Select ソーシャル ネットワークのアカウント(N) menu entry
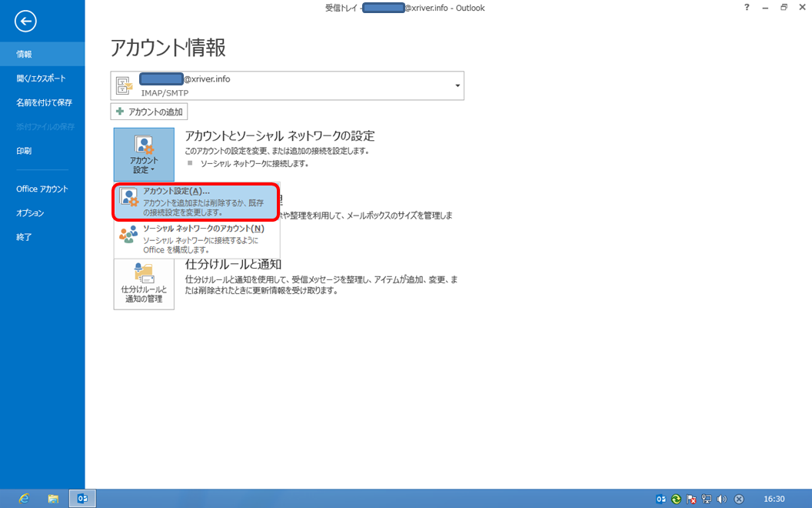The height and width of the screenshot is (508, 812). point(195,239)
